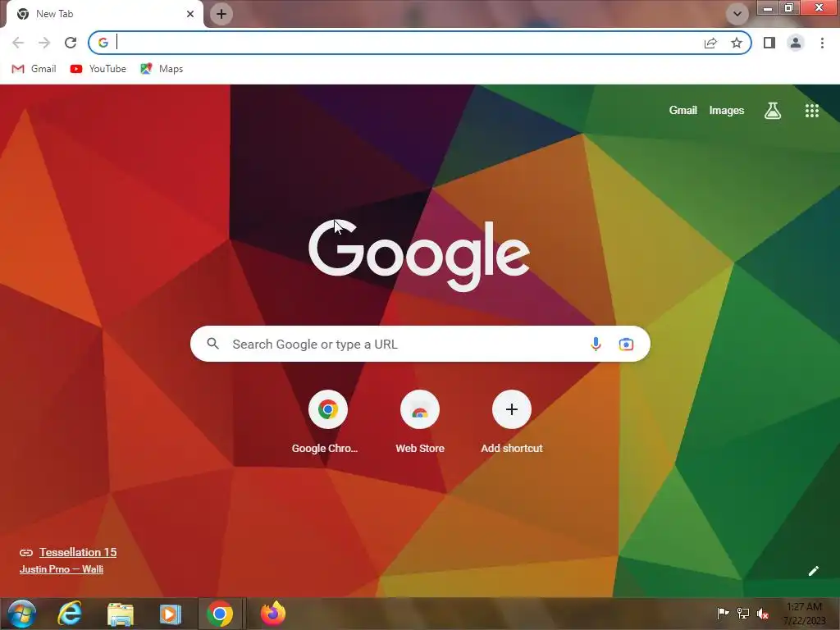Open the Images link
Screen dimensions: 840x630
pyautogui.click(x=727, y=111)
